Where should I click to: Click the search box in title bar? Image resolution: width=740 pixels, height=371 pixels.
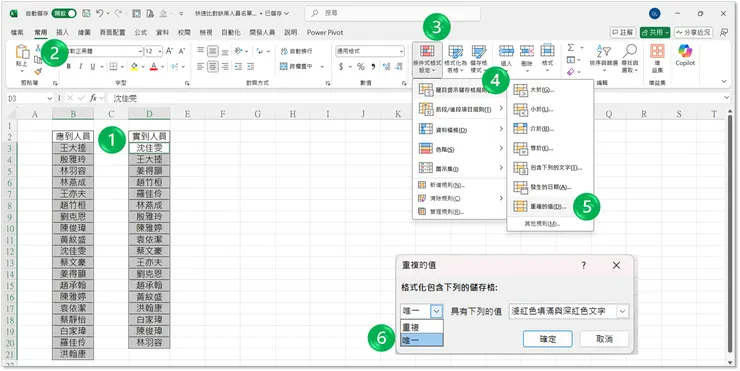coord(393,14)
